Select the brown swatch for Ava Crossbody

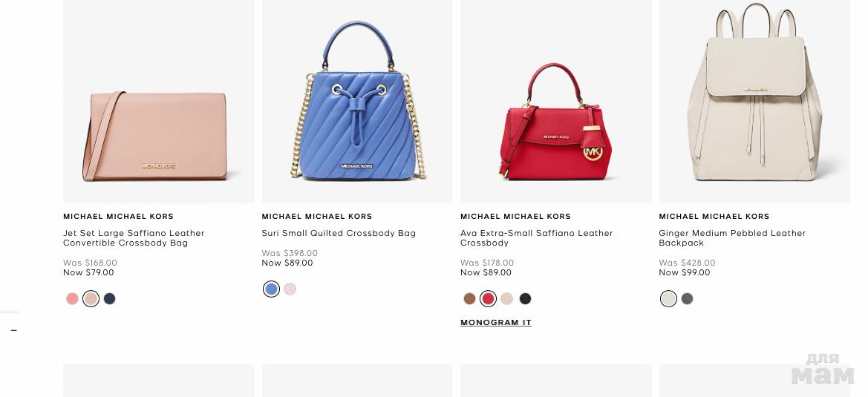tap(469, 298)
